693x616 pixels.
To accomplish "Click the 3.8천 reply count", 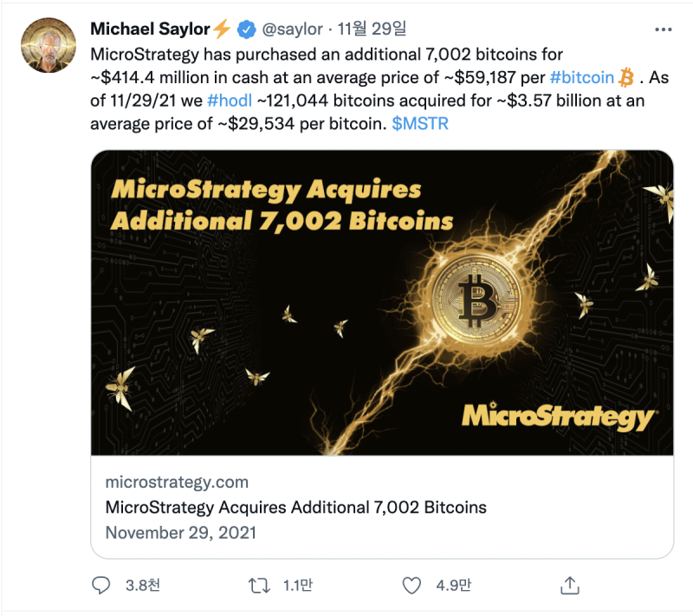I will click(143, 586).
